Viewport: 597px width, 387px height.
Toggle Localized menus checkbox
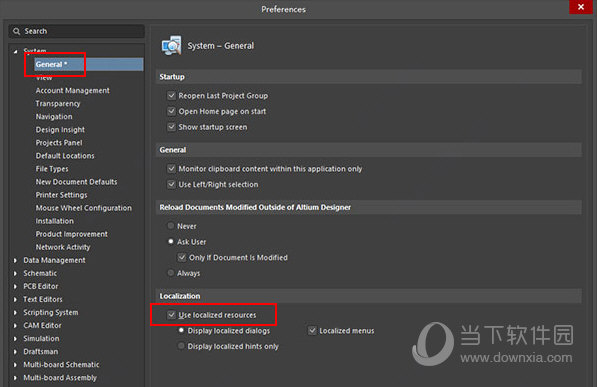click(x=312, y=331)
